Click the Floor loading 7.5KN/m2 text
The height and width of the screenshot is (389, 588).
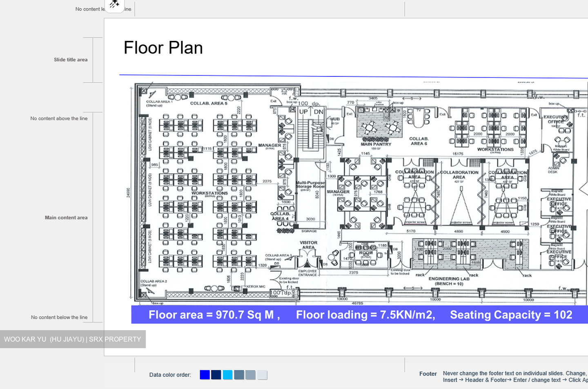pos(365,315)
